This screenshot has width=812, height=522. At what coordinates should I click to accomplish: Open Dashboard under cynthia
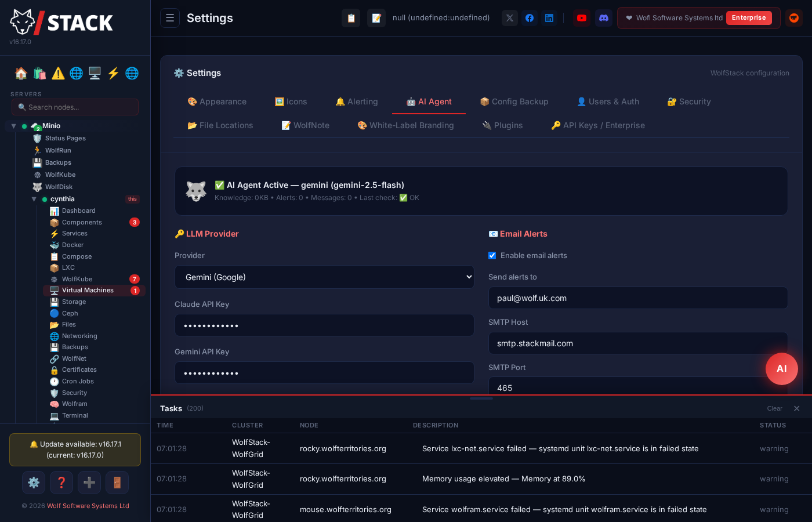[x=78, y=211]
